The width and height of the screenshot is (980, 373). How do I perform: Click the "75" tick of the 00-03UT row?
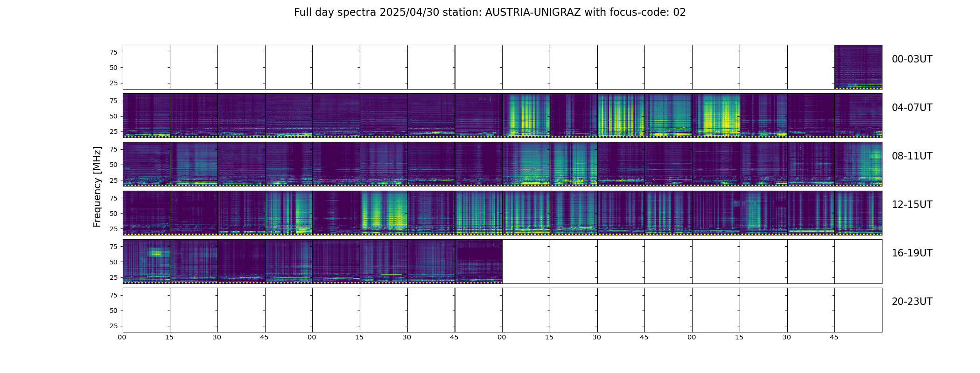point(113,52)
